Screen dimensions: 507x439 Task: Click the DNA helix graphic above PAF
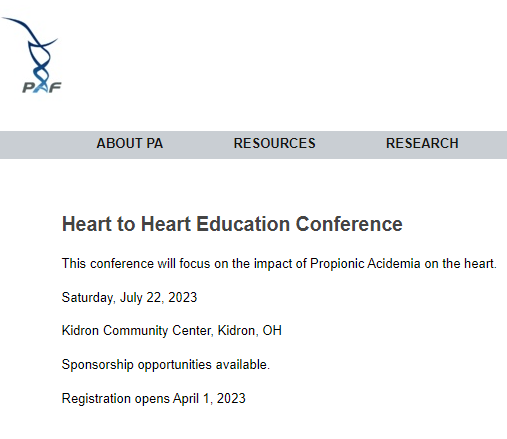33,48
